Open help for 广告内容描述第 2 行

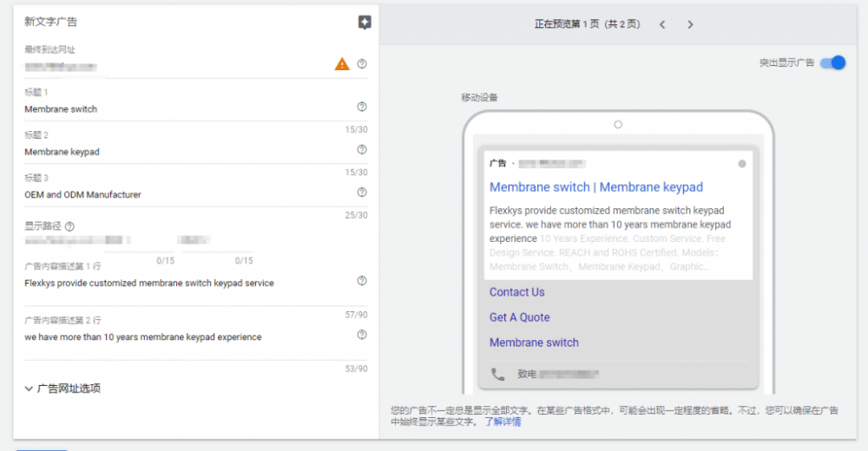pyautogui.click(x=362, y=335)
